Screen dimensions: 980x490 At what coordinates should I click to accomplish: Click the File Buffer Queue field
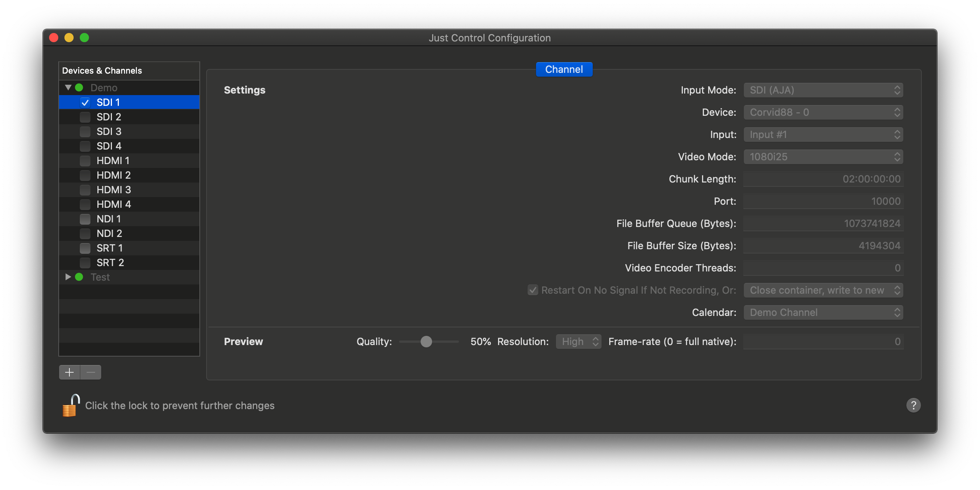pos(823,224)
